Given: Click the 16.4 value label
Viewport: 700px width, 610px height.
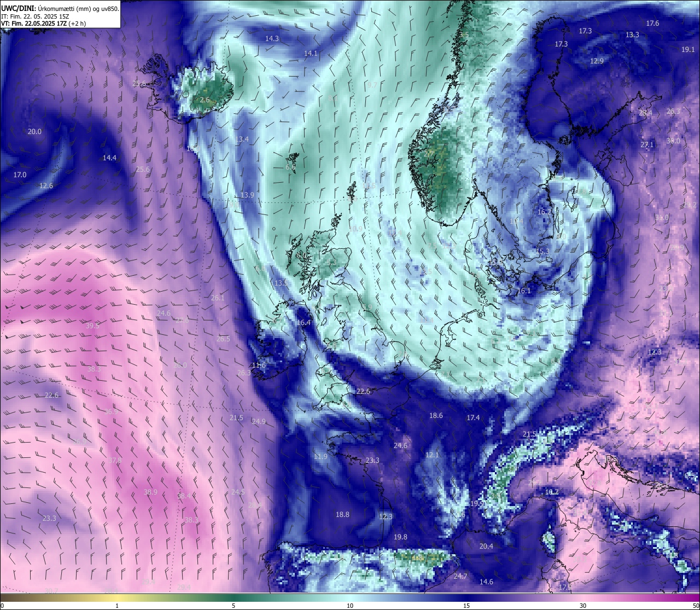Looking at the screenshot, I should [304, 323].
